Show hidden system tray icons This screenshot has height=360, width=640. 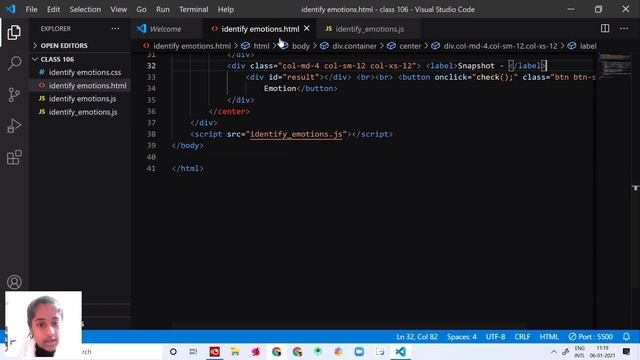coord(553,351)
